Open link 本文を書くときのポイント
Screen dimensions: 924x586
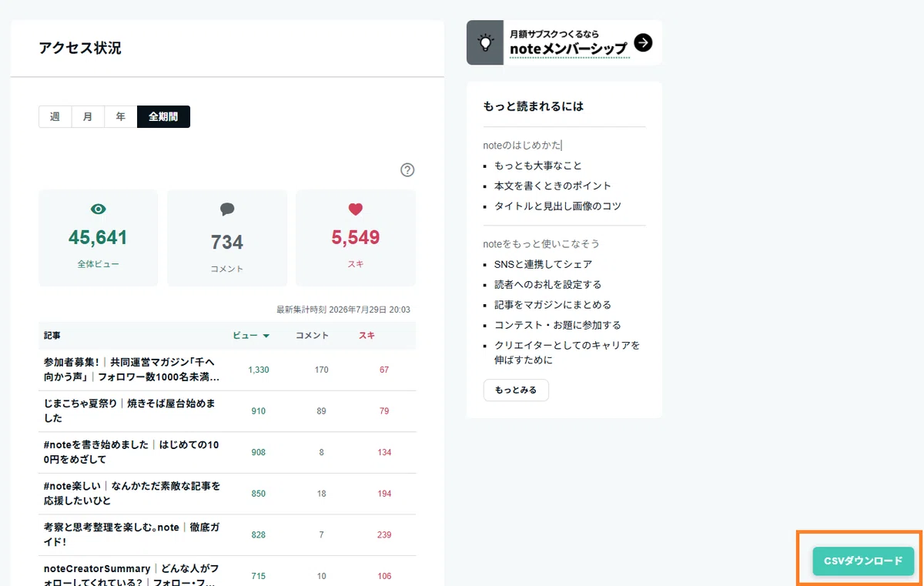point(553,186)
